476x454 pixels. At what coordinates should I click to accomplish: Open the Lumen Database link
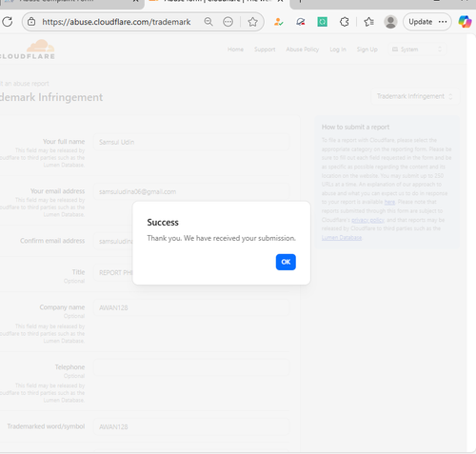(x=342, y=238)
